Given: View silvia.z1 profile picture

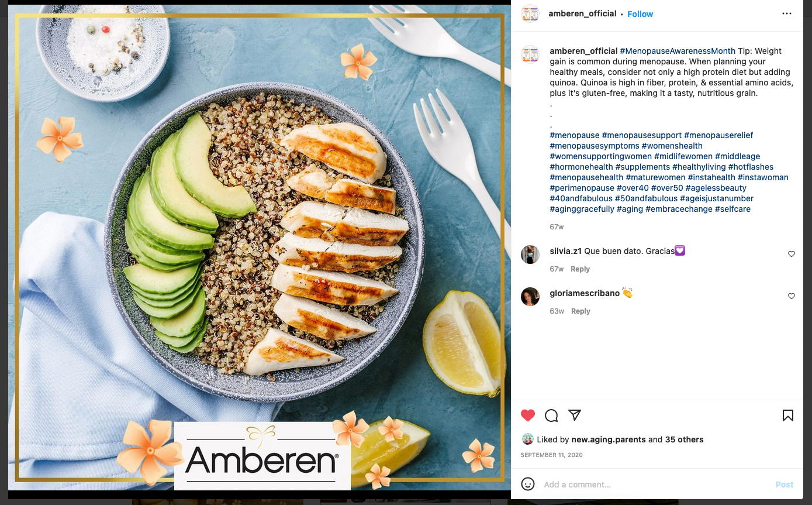Looking at the screenshot, I should tap(530, 255).
